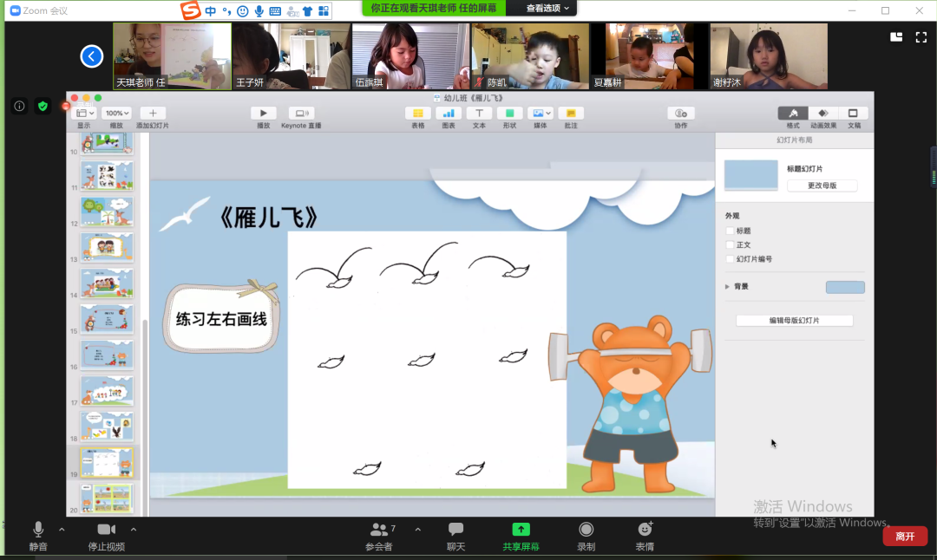Open Keynote Live broadcast
The width and height of the screenshot is (937, 560).
coord(301,113)
